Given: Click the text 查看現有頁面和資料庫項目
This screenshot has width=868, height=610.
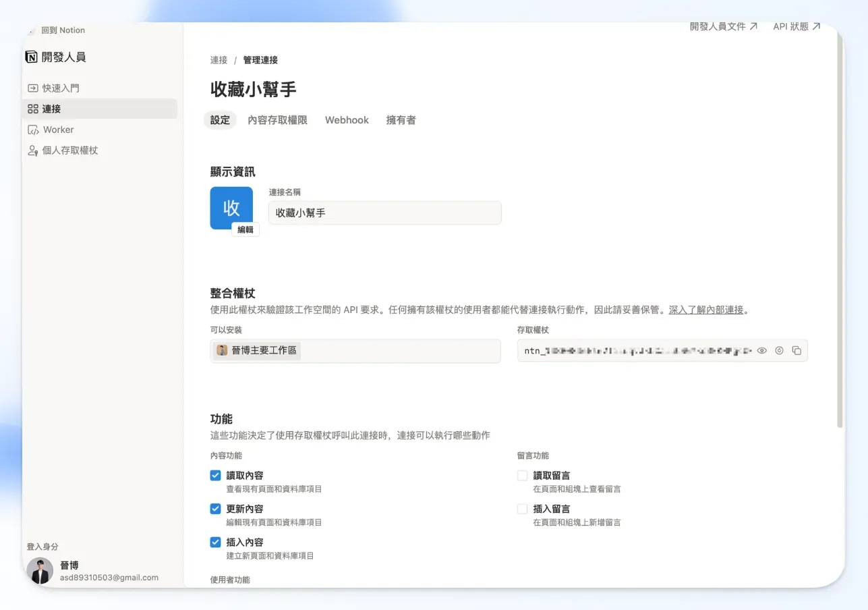Looking at the screenshot, I should pyautogui.click(x=274, y=489).
